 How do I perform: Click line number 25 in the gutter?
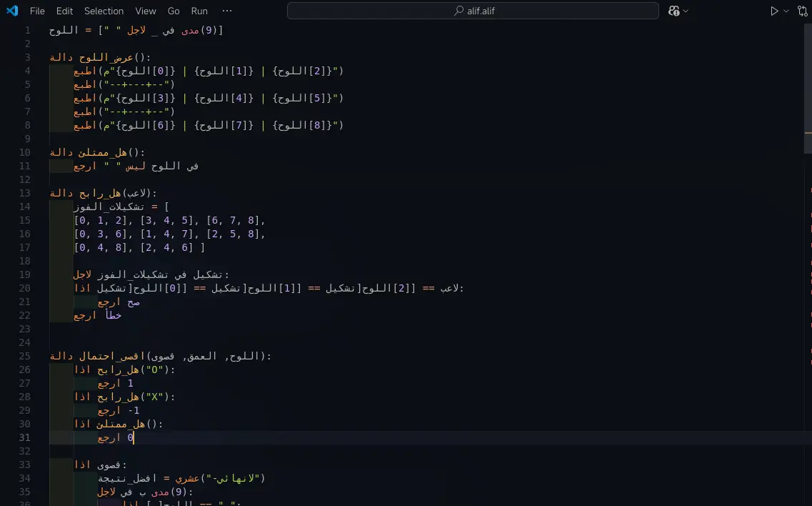coord(26,356)
